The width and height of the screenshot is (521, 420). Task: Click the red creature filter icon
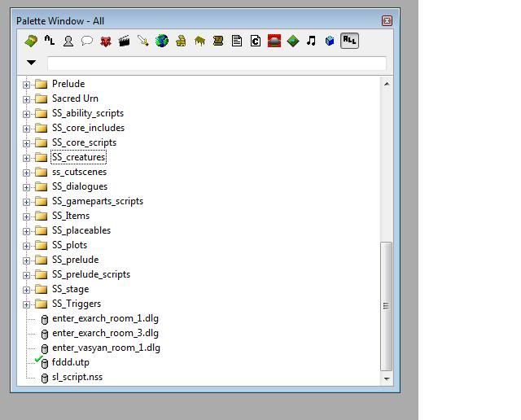point(105,41)
